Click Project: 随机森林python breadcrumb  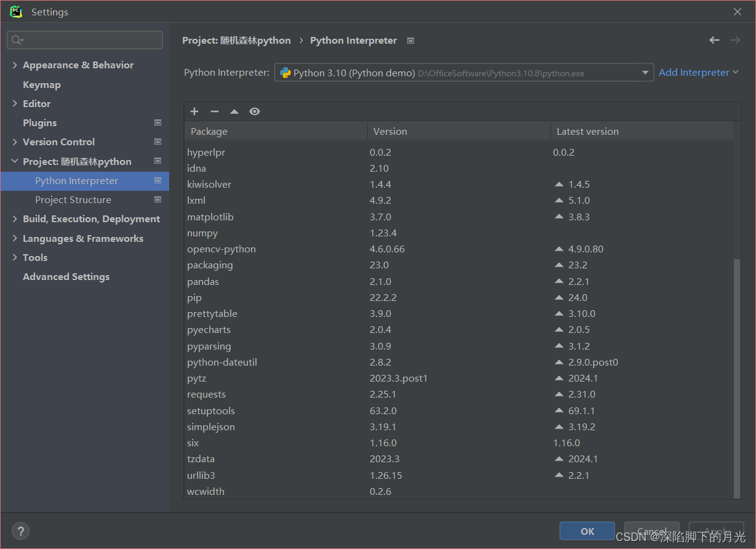[x=236, y=40]
